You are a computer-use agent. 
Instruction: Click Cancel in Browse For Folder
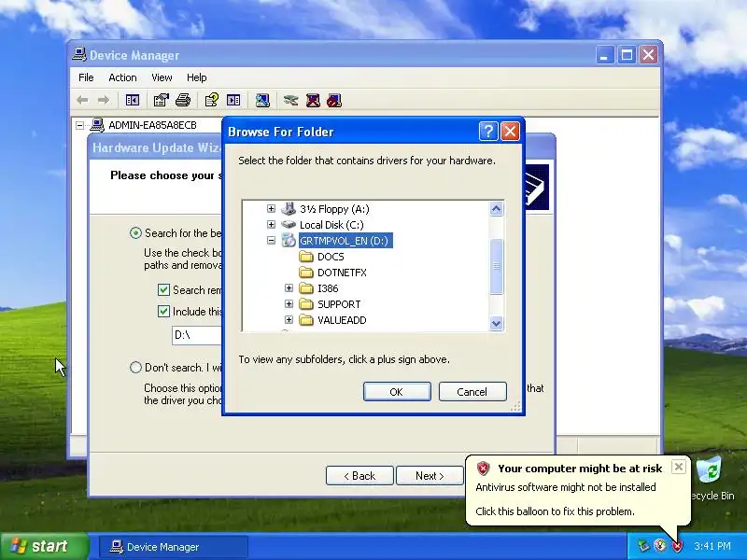pos(472,391)
